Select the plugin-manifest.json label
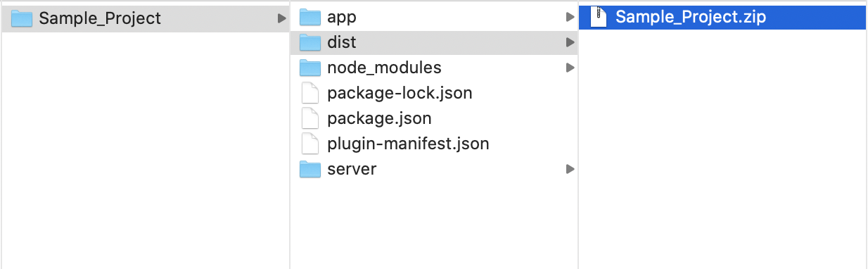This screenshot has height=269, width=868. [x=408, y=144]
